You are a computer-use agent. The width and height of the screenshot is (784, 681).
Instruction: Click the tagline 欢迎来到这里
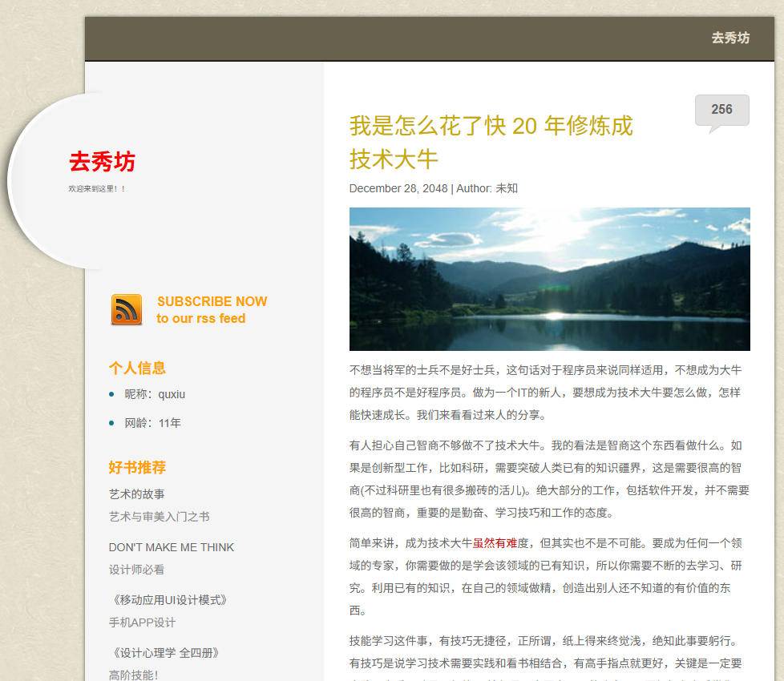pos(96,189)
